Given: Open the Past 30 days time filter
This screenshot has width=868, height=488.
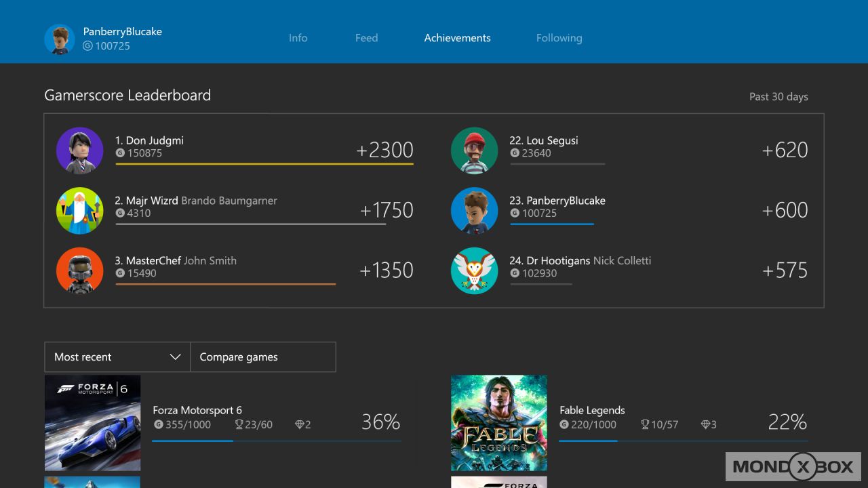Looking at the screenshot, I should click(778, 97).
